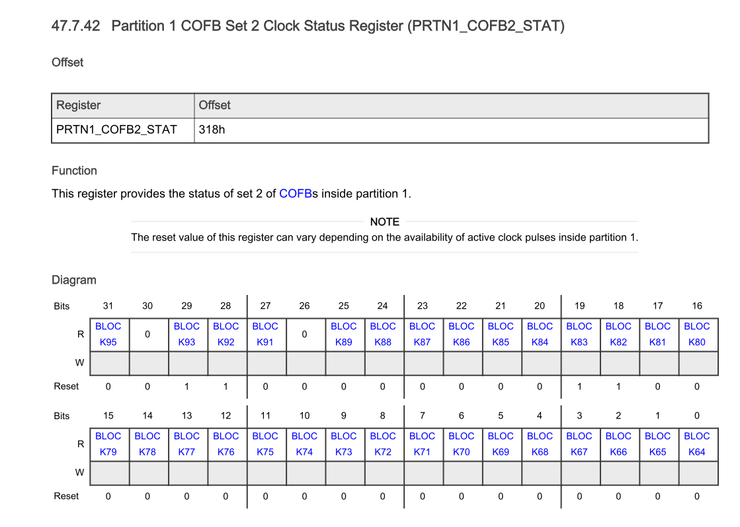Click the BLOCK71 bit field link

(422, 444)
